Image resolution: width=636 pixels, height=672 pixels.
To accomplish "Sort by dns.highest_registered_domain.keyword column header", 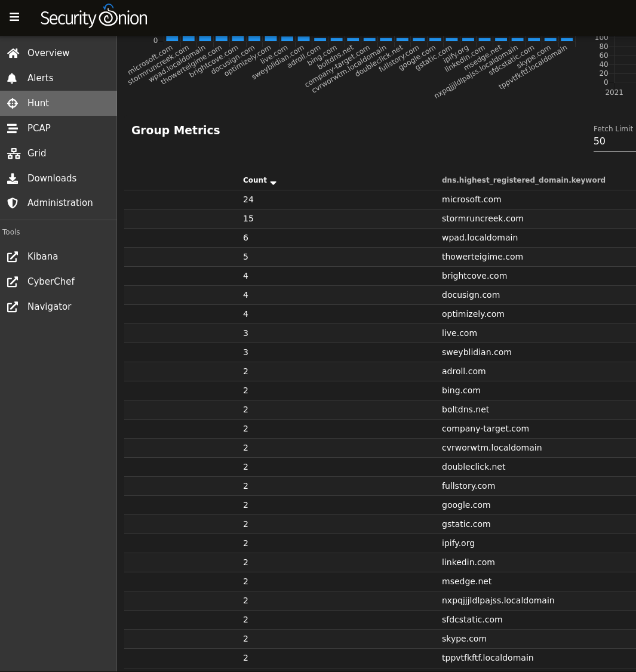I will click(523, 180).
